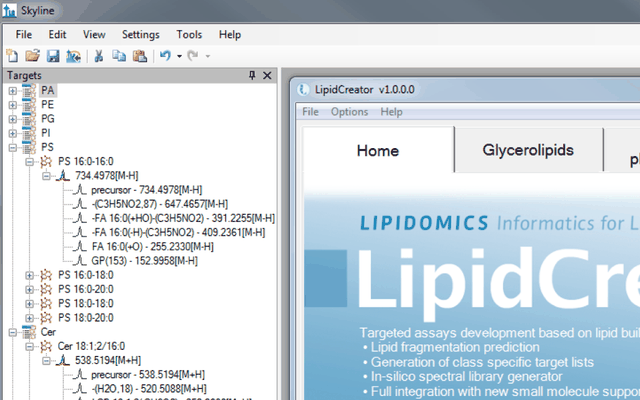Pin the Targets panel

pos(252,75)
